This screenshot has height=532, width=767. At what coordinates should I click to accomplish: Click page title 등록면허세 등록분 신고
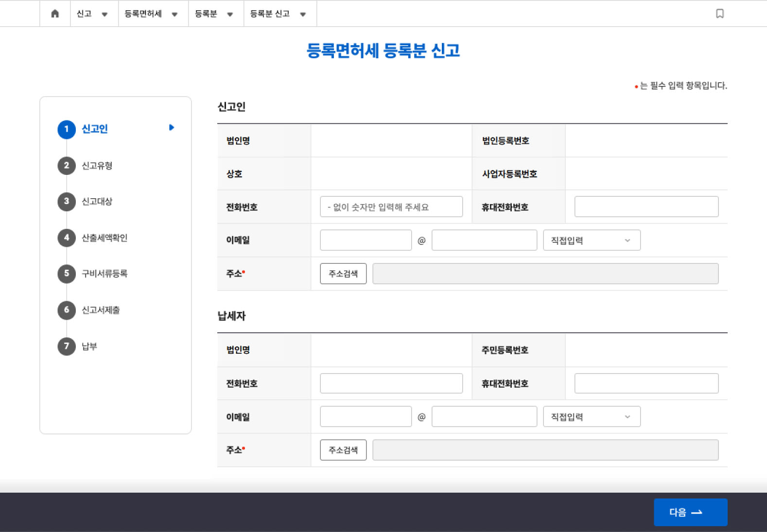pos(383,51)
